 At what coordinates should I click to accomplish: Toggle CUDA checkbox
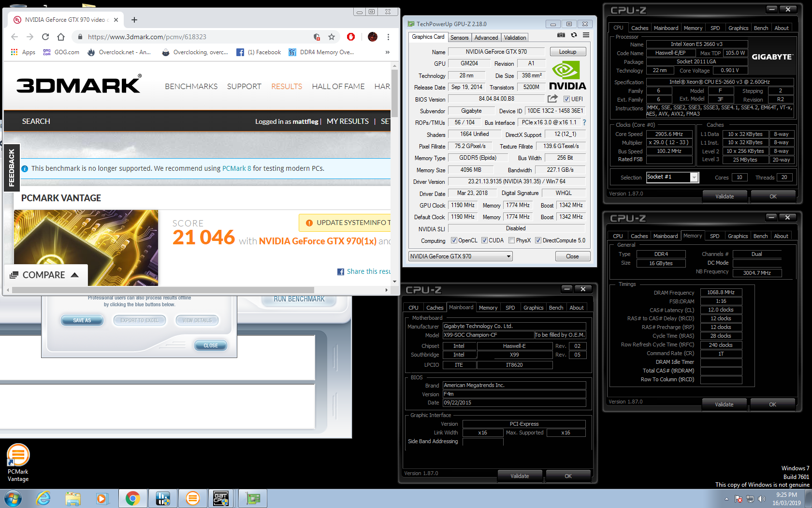484,240
